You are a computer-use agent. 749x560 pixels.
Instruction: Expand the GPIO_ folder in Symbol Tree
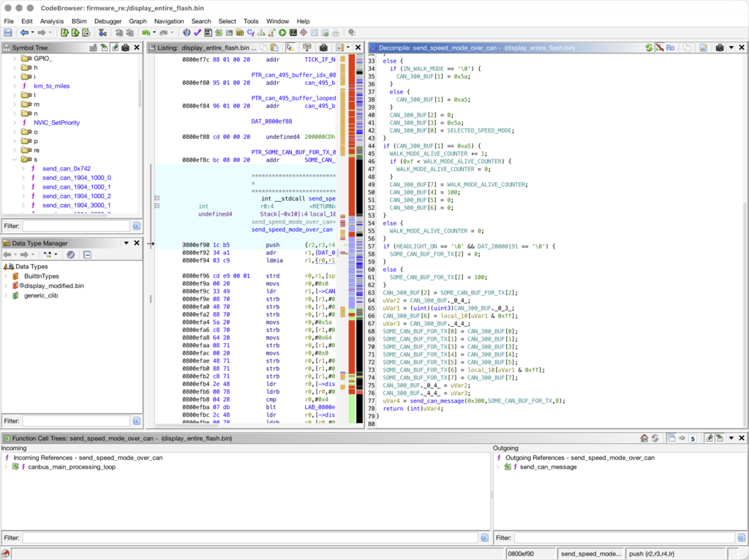click(15, 58)
